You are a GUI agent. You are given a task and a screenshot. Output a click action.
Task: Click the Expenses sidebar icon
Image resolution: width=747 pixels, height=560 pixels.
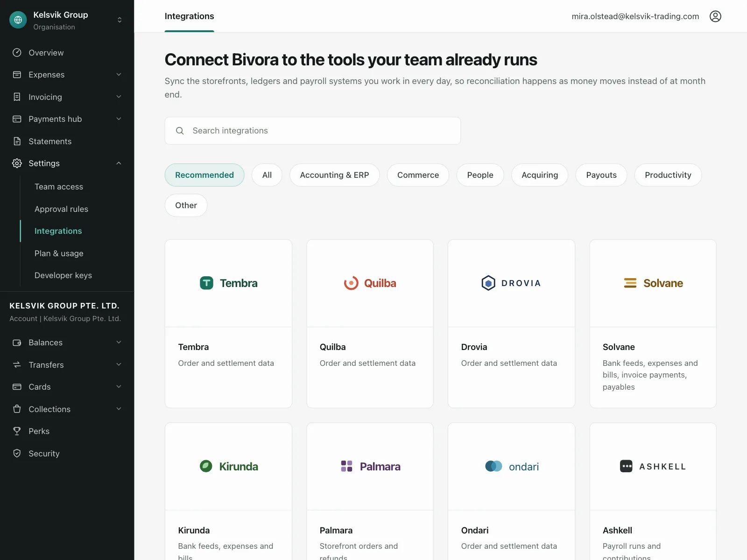point(17,75)
